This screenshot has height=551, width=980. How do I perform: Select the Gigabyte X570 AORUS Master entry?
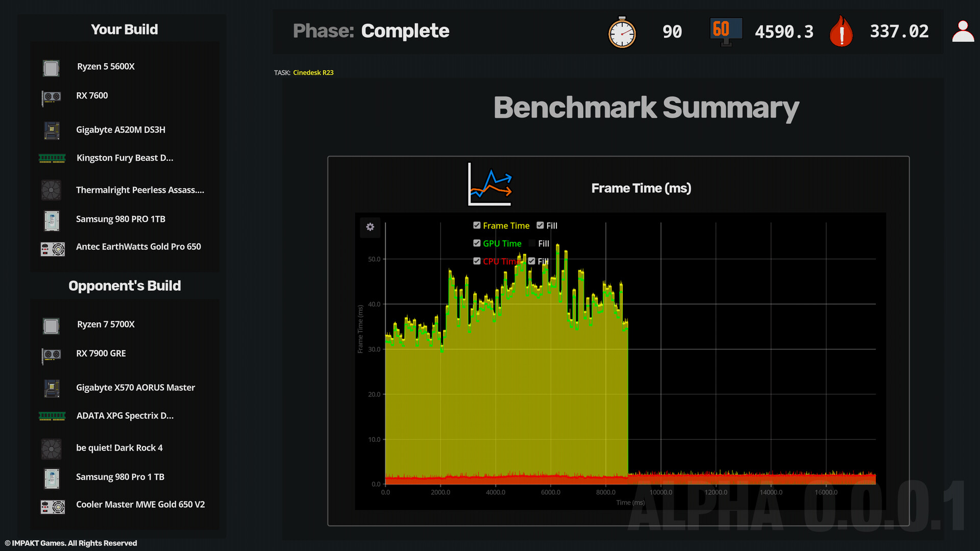(135, 388)
